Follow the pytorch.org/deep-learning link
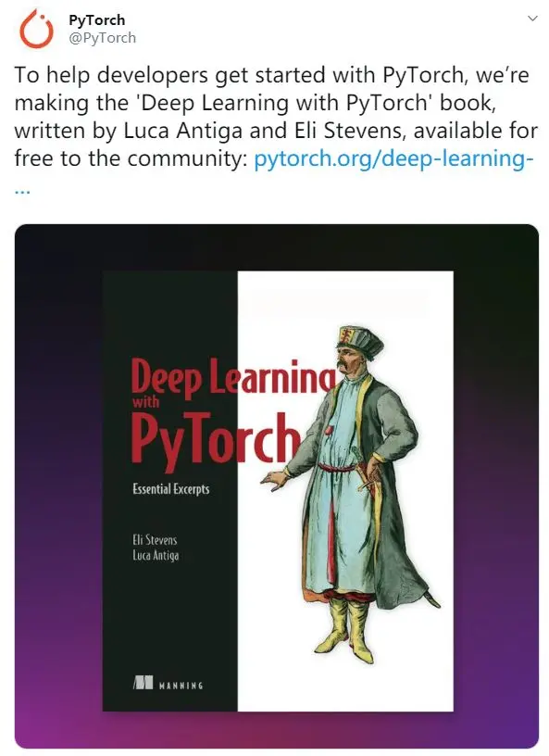Viewport: 549px width, 756px height. (x=393, y=158)
